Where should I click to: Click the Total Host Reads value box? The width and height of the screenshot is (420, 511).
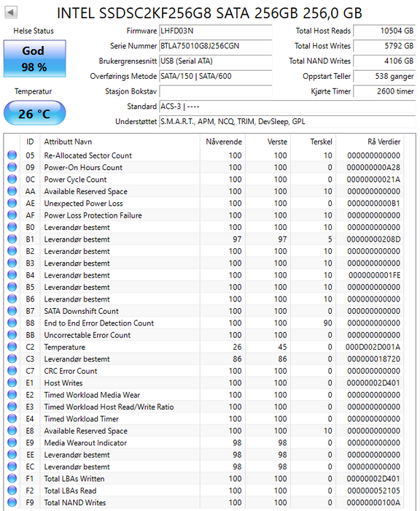pos(384,31)
